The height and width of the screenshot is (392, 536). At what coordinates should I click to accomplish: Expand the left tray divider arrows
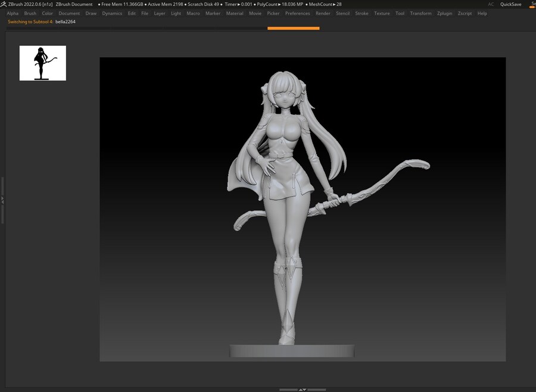[x=2, y=201]
